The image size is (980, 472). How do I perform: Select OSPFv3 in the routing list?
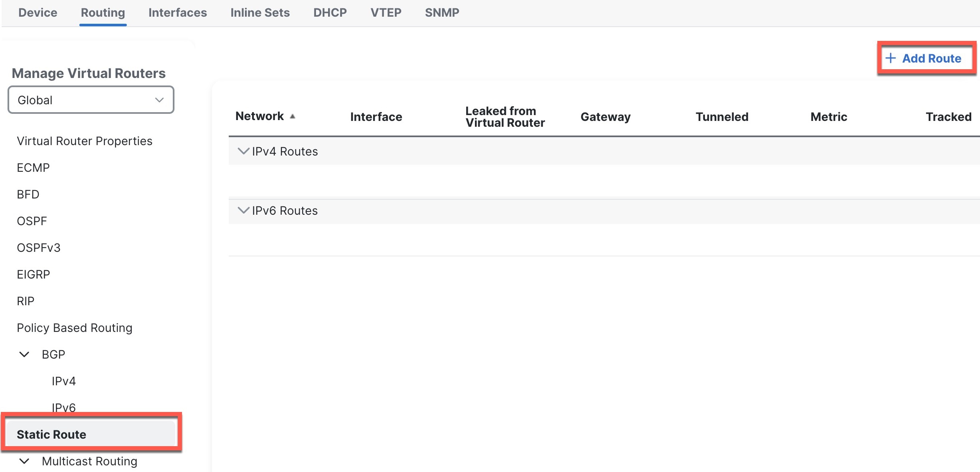coord(38,248)
